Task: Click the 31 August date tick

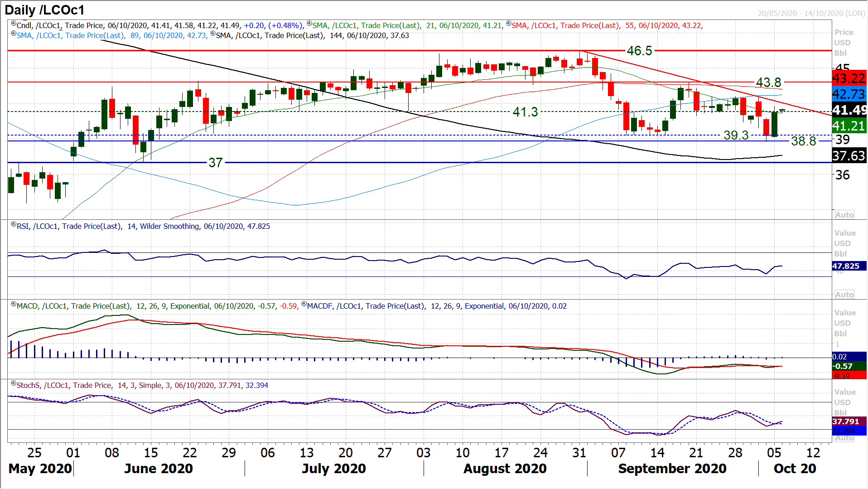Action: click(579, 453)
